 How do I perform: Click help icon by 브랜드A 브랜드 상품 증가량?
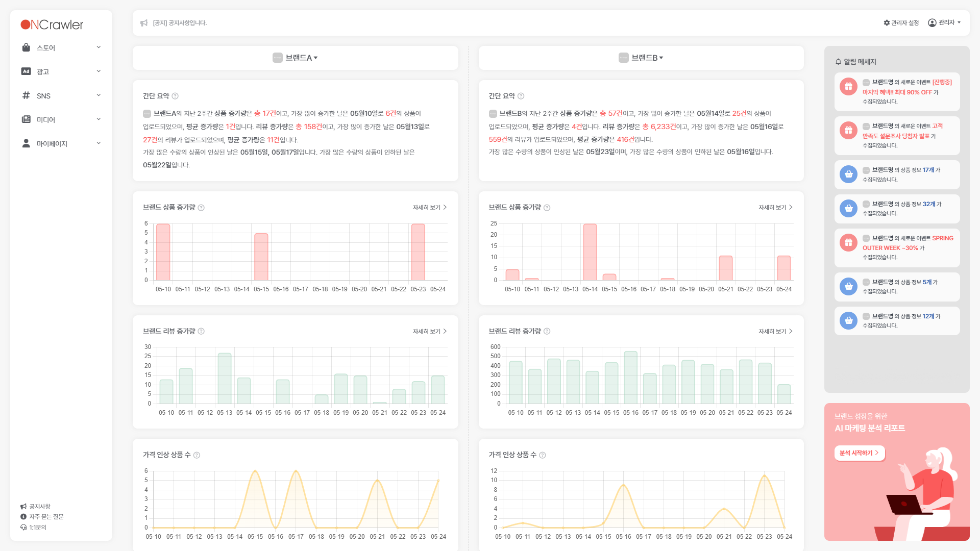[201, 208]
